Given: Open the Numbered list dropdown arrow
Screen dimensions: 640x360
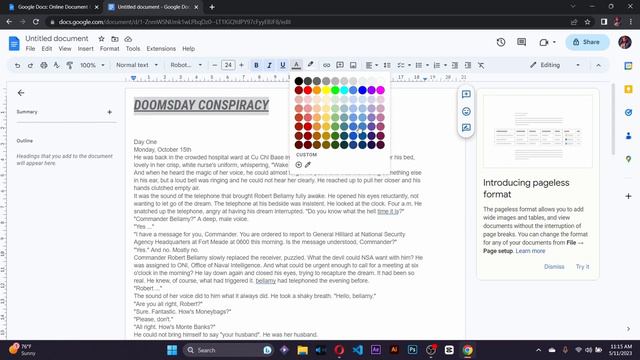Looking at the screenshot, I should point(445,65).
